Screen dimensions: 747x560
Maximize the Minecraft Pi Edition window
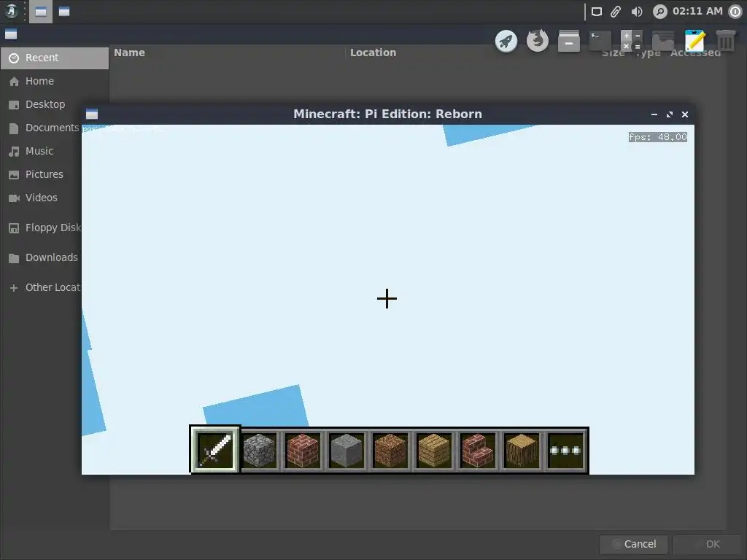click(x=670, y=114)
